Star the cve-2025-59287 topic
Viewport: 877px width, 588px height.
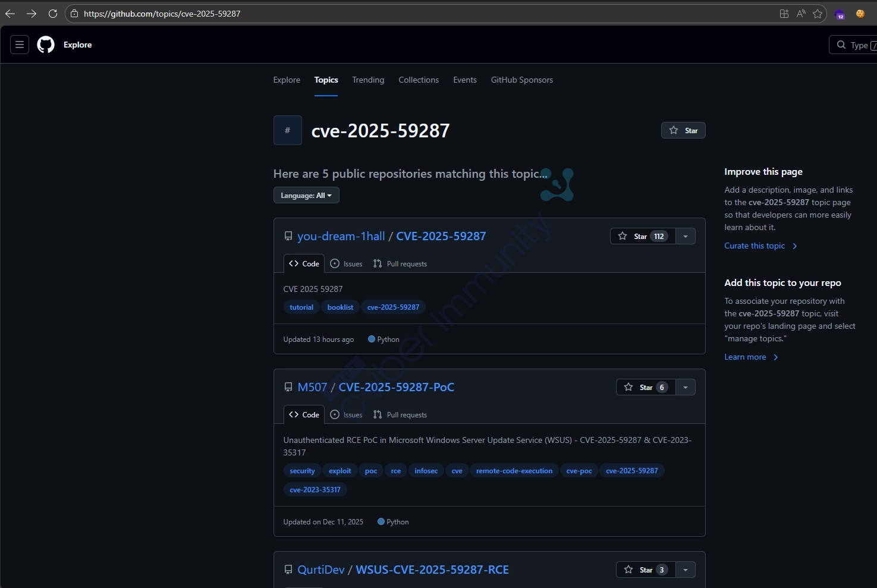pos(683,130)
